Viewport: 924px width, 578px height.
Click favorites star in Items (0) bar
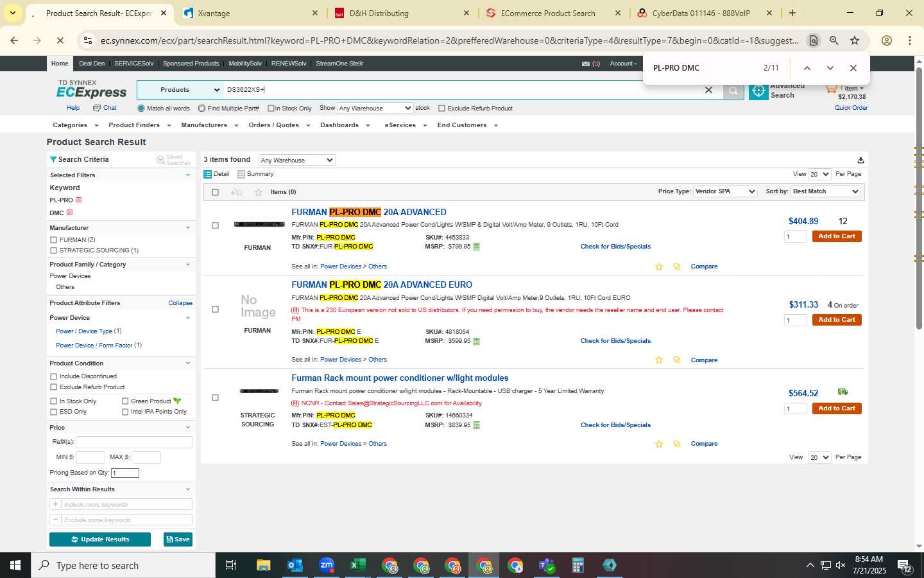[258, 192]
